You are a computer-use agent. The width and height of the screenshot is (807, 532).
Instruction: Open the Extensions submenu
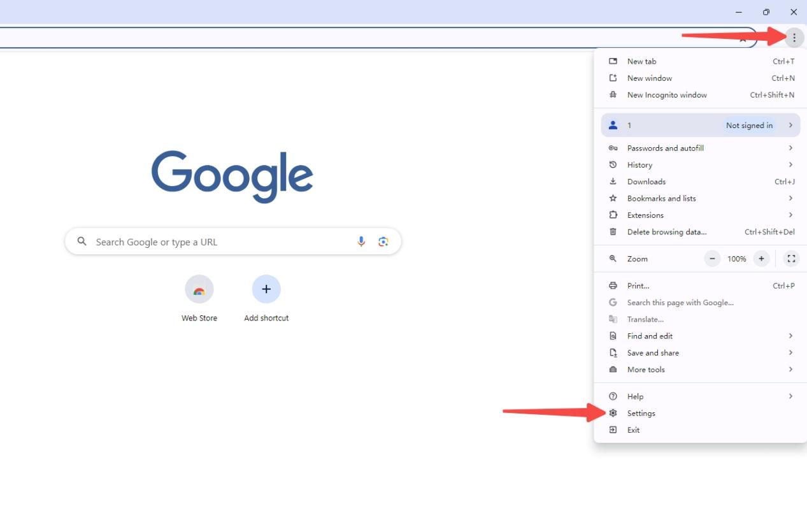pyautogui.click(x=701, y=215)
